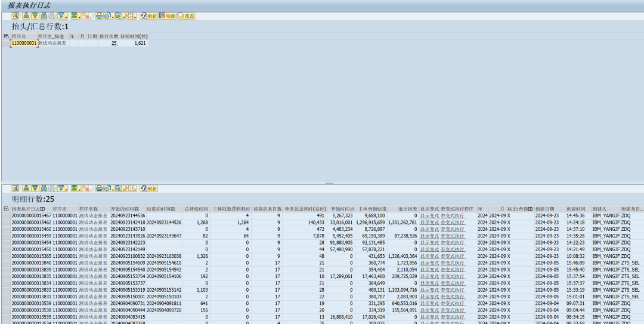Click the 明细 details button

click(x=168, y=16)
